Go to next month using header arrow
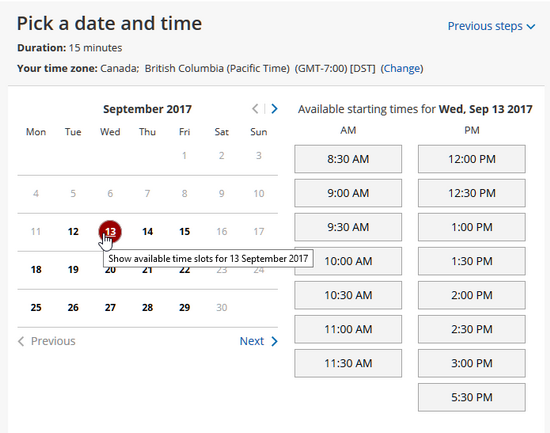The image size is (550, 433). coord(274,109)
